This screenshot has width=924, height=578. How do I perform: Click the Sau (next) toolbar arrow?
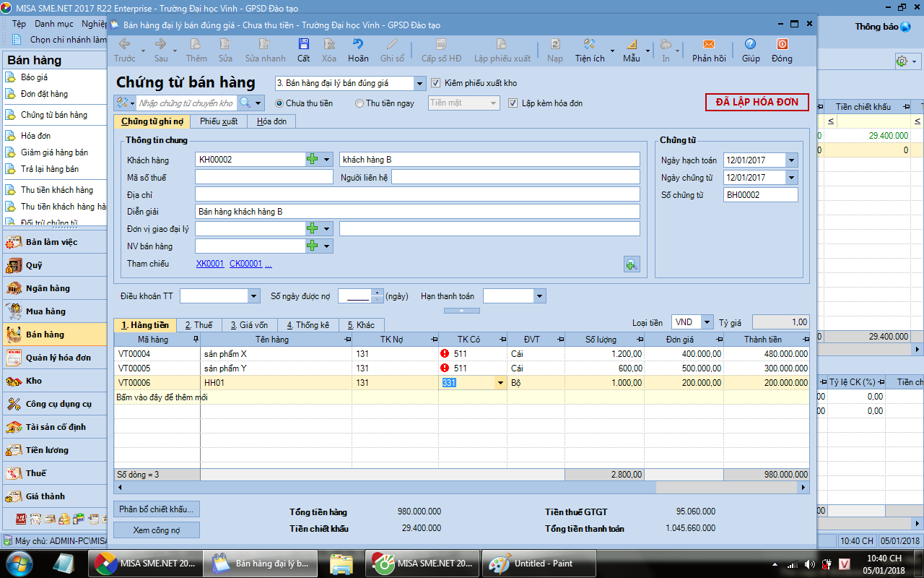click(161, 45)
